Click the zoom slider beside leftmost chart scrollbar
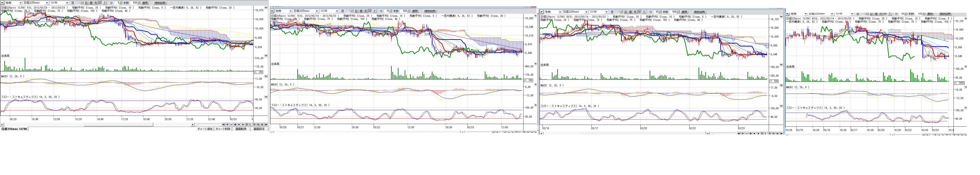 [197, 125]
